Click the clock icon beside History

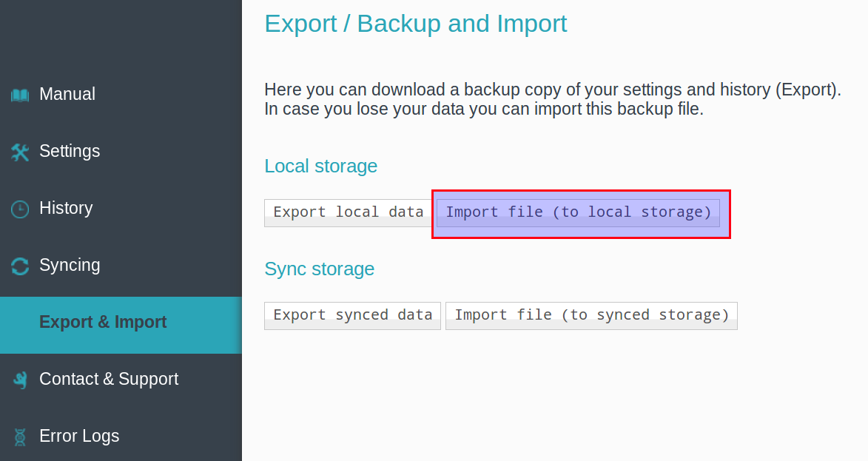pyautogui.click(x=20, y=209)
